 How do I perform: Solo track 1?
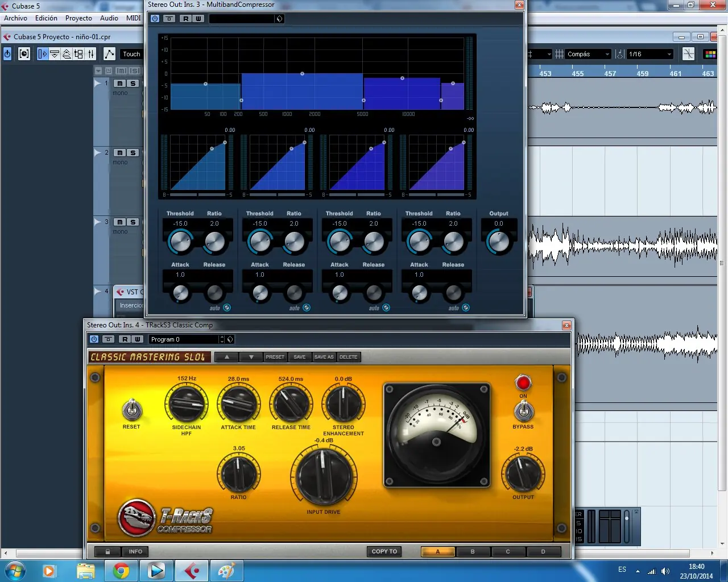coord(133,84)
